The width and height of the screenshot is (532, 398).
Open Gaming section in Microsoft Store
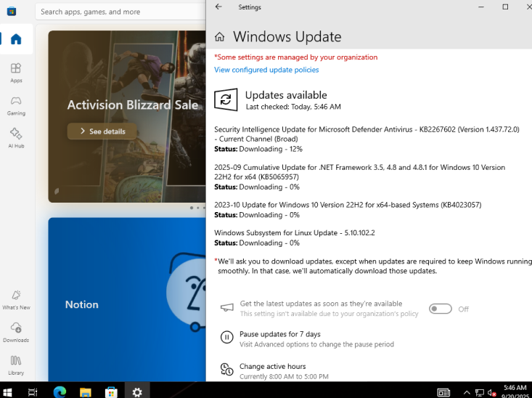16,105
